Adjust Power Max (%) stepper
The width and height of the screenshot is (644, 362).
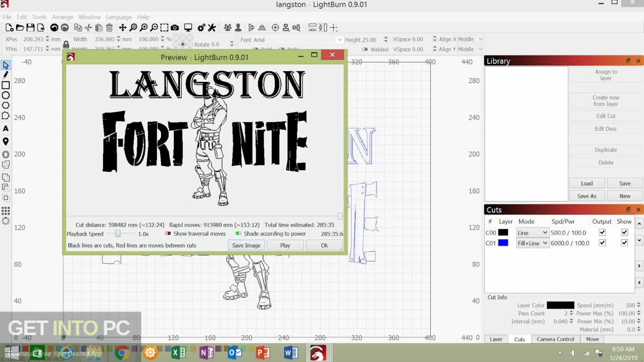(x=639, y=313)
